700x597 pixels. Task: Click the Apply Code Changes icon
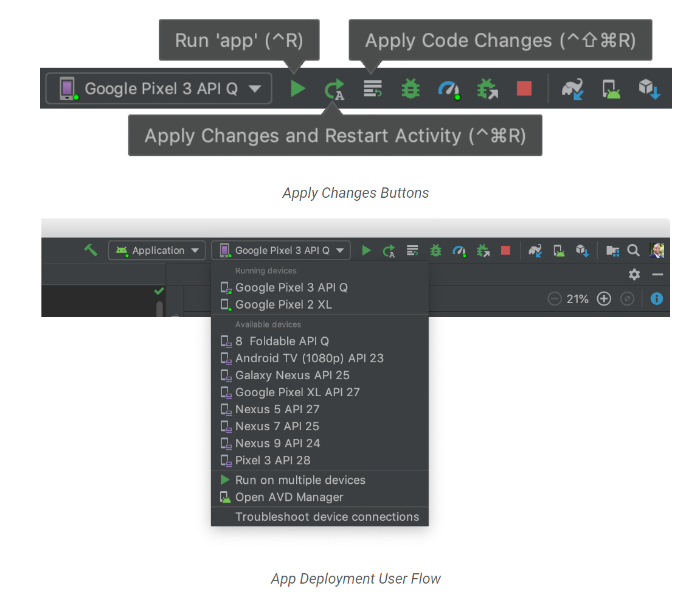(372, 88)
